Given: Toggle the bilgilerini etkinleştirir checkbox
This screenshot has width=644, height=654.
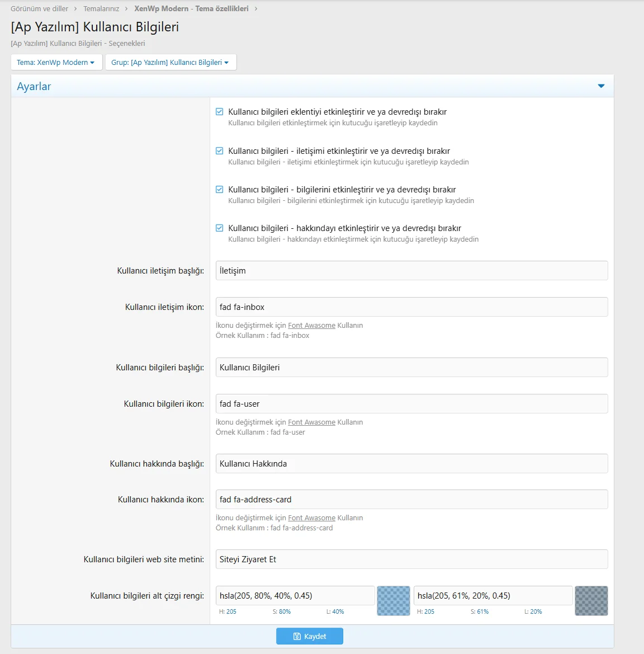Looking at the screenshot, I should point(220,190).
